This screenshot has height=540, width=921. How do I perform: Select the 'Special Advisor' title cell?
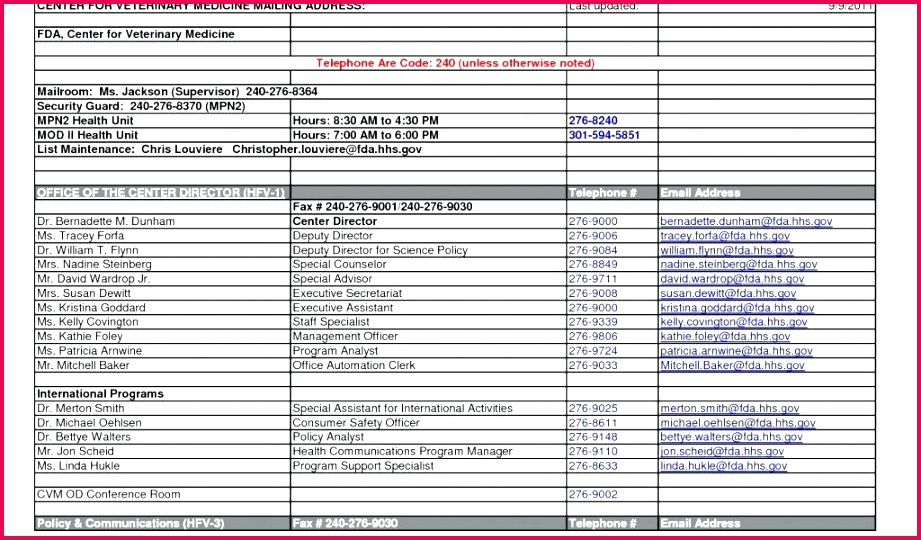428,279
